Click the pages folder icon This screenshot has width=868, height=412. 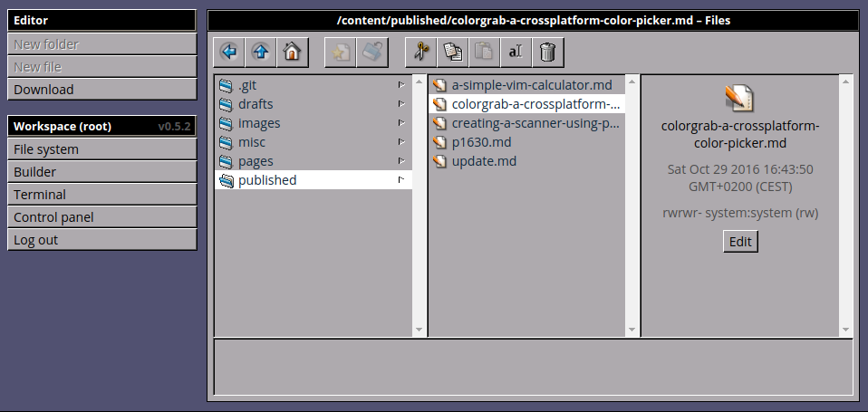(226, 161)
